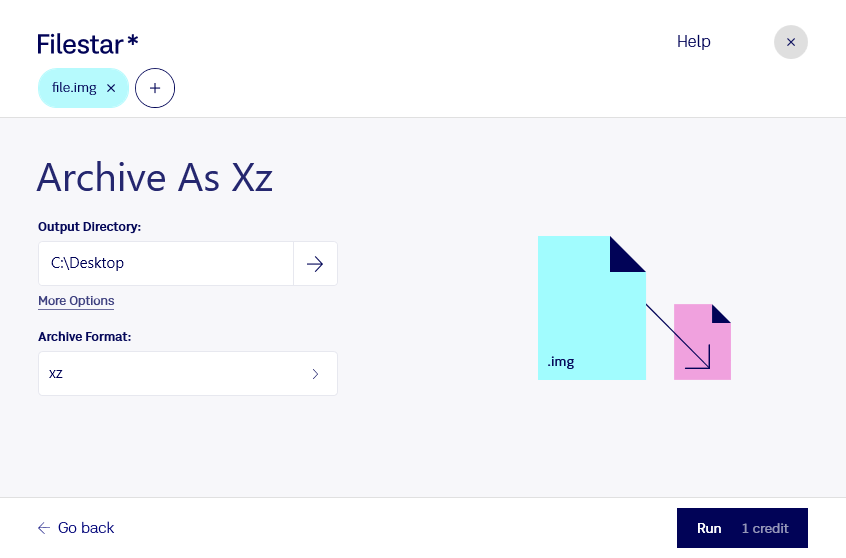Expand More Options
The width and height of the screenshot is (846, 558).
coord(76,301)
